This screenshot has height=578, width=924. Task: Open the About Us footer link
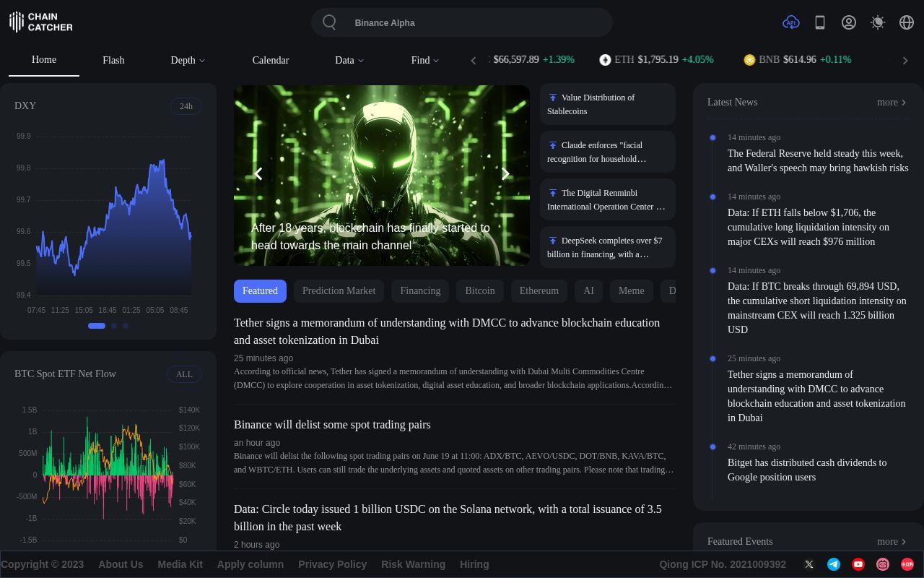coord(121,564)
